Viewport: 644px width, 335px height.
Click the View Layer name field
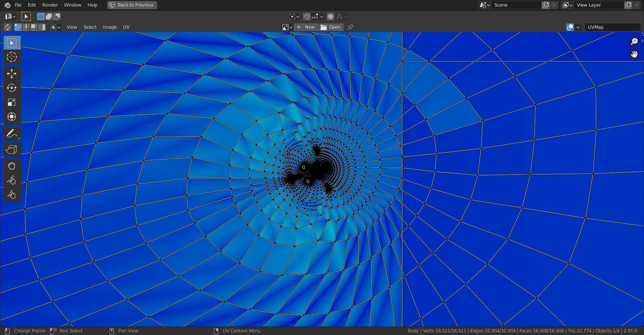[599, 5]
